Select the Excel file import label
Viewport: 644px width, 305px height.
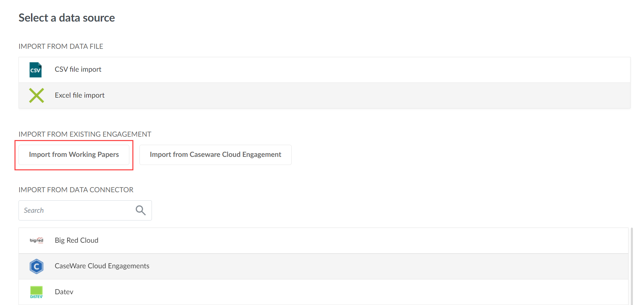tap(79, 95)
